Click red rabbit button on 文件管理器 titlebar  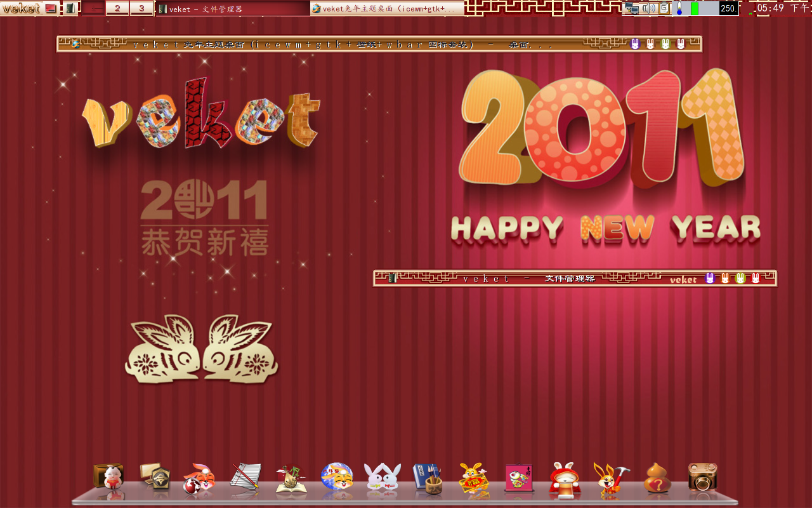click(756, 278)
